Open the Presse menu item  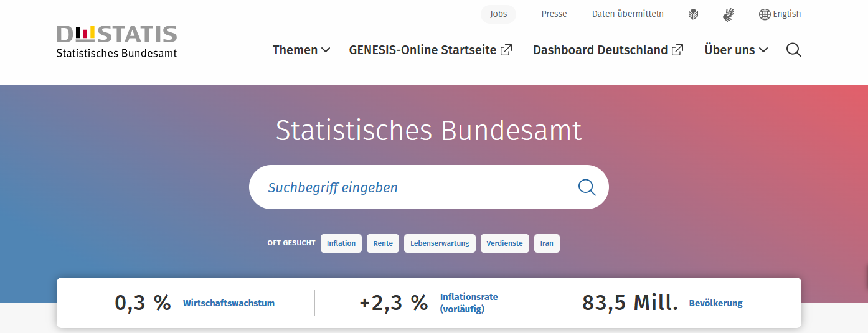(554, 14)
